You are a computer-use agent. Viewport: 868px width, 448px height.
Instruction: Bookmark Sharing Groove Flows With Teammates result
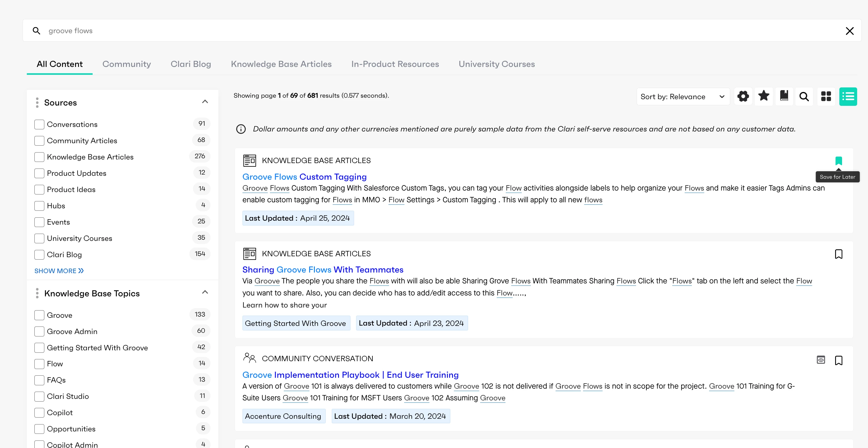(x=839, y=254)
